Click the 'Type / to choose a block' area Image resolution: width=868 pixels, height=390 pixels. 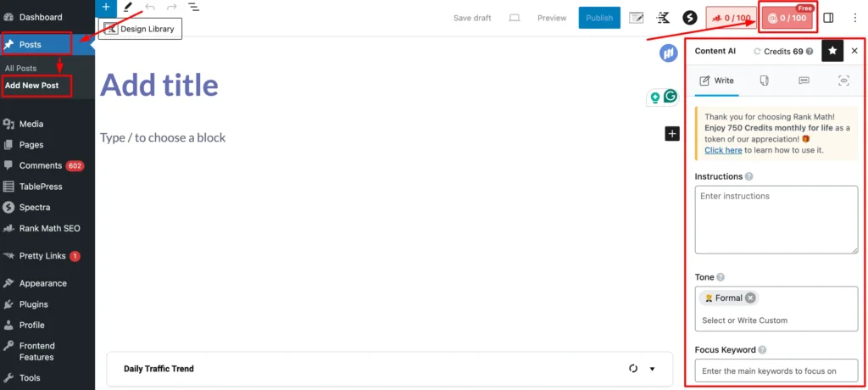click(x=163, y=137)
